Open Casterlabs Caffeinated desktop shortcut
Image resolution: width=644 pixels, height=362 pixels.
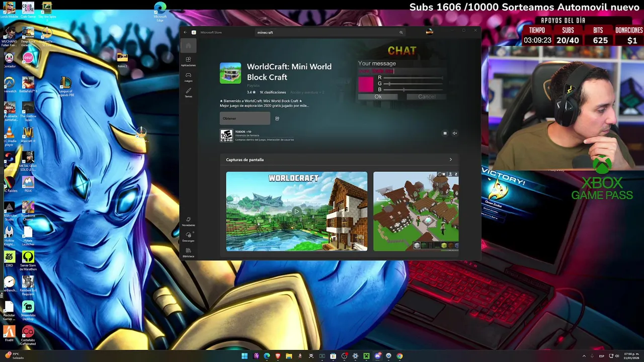[28, 336]
